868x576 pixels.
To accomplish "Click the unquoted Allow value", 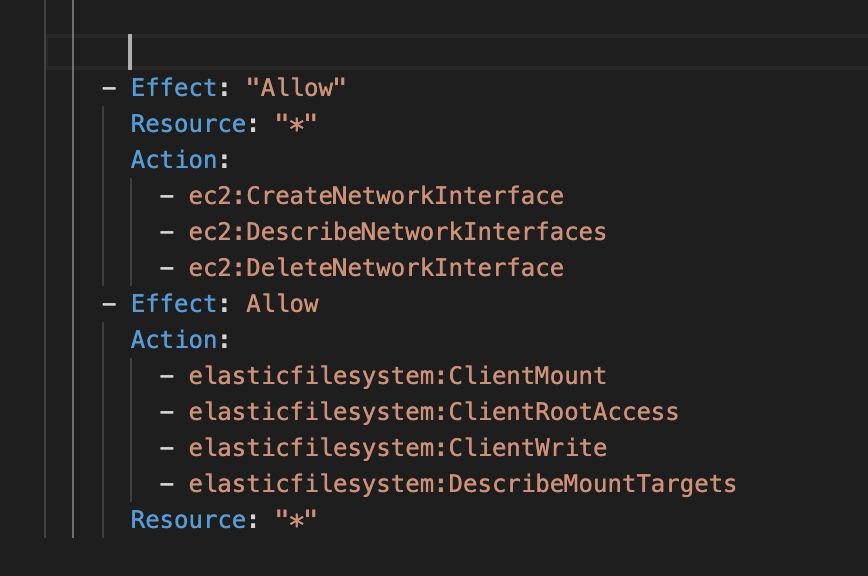I will [x=282, y=303].
